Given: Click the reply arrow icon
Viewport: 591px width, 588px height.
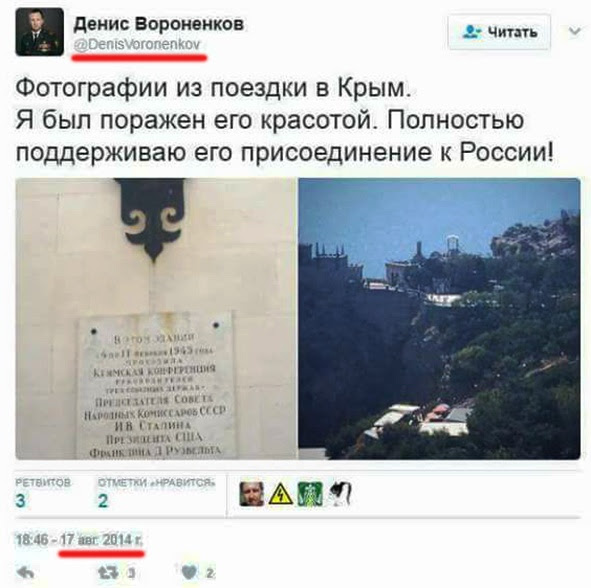Looking at the screenshot, I should click(x=26, y=573).
